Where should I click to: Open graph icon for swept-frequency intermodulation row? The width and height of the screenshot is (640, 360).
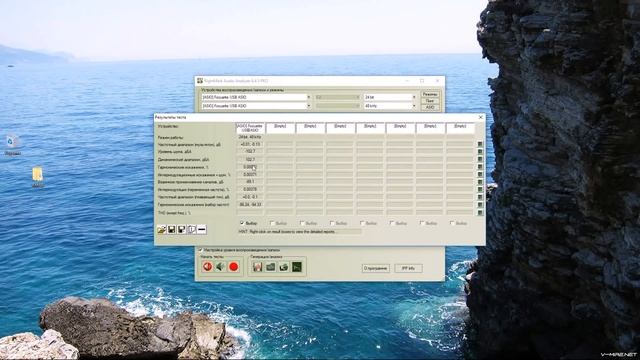click(x=480, y=189)
